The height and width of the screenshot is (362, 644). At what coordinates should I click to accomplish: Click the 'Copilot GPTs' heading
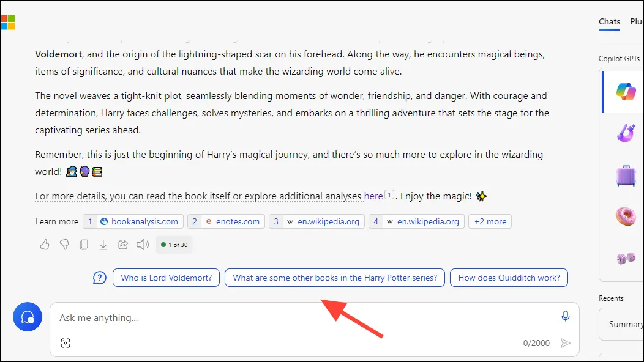click(x=619, y=59)
